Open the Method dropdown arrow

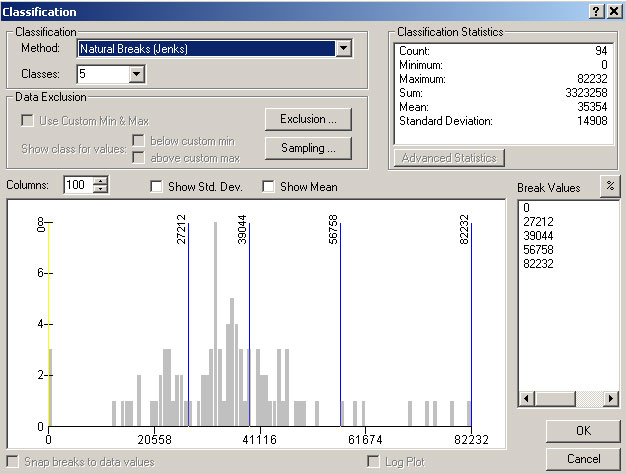pos(343,49)
